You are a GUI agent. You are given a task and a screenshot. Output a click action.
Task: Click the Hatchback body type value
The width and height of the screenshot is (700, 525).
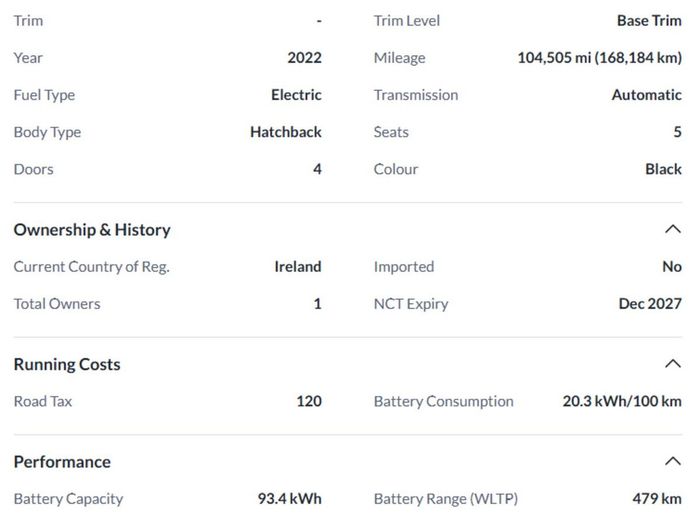click(x=286, y=132)
